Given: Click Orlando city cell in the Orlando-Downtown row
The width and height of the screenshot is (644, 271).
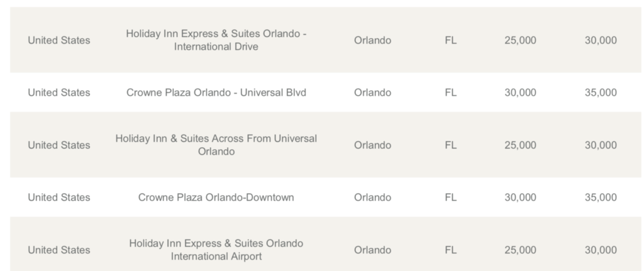Looking at the screenshot, I should pos(372,197).
